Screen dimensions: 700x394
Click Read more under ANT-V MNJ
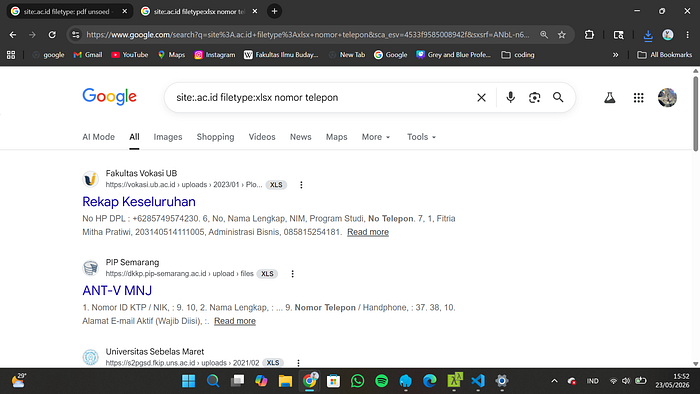235,321
